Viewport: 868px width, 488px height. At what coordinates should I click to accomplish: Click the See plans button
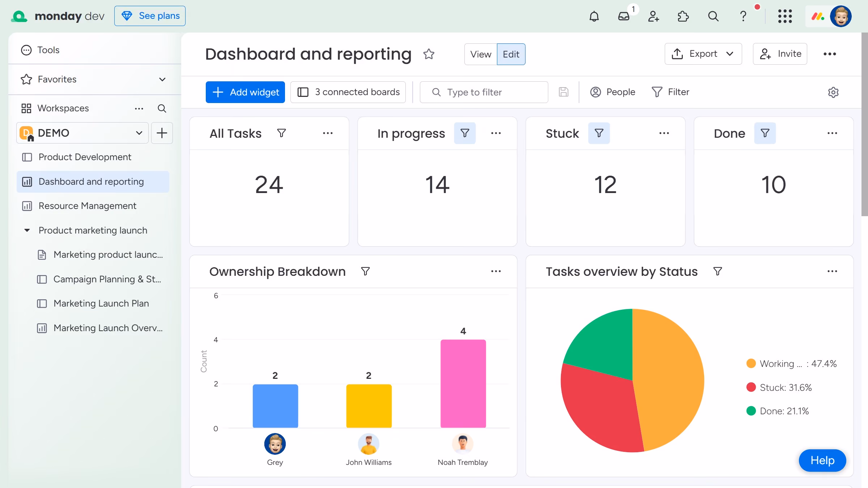point(150,16)
